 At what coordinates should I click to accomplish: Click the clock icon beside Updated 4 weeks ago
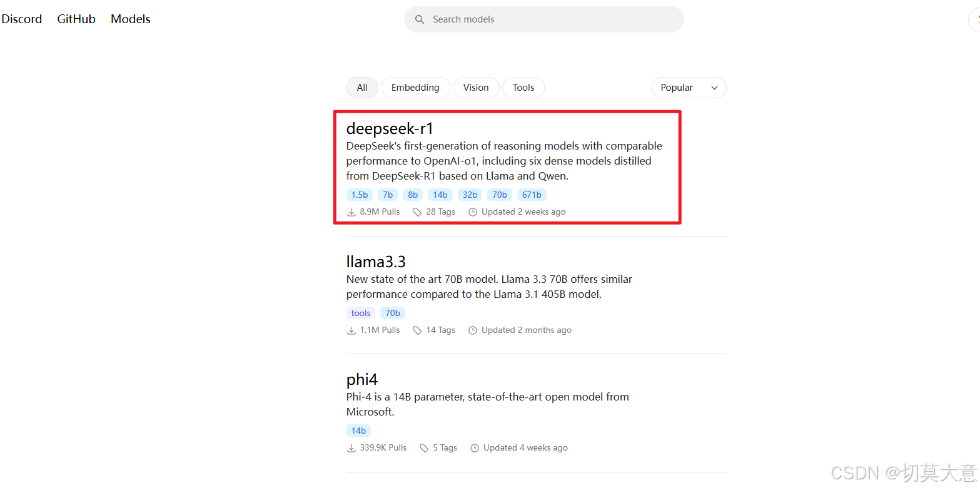(475, 448)
